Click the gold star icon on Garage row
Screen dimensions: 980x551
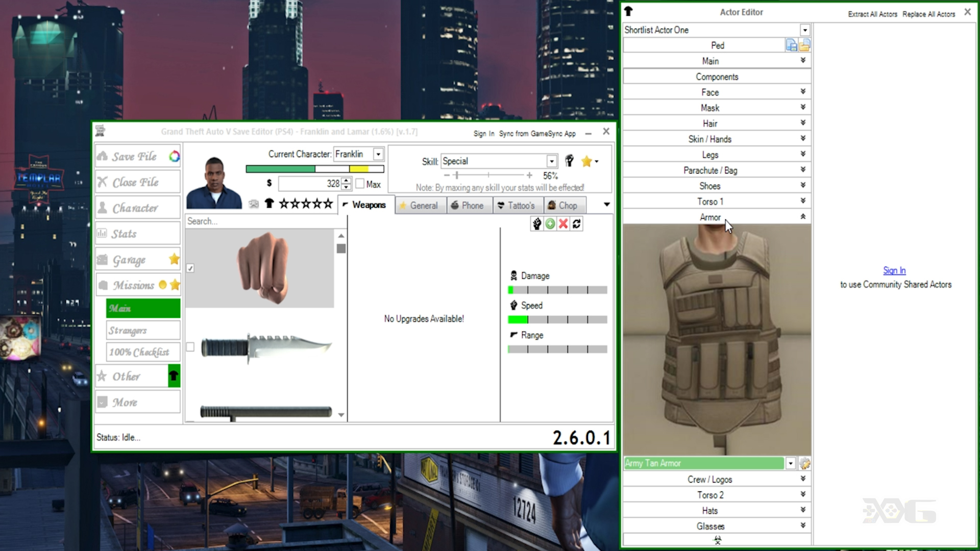click(174, 259)
